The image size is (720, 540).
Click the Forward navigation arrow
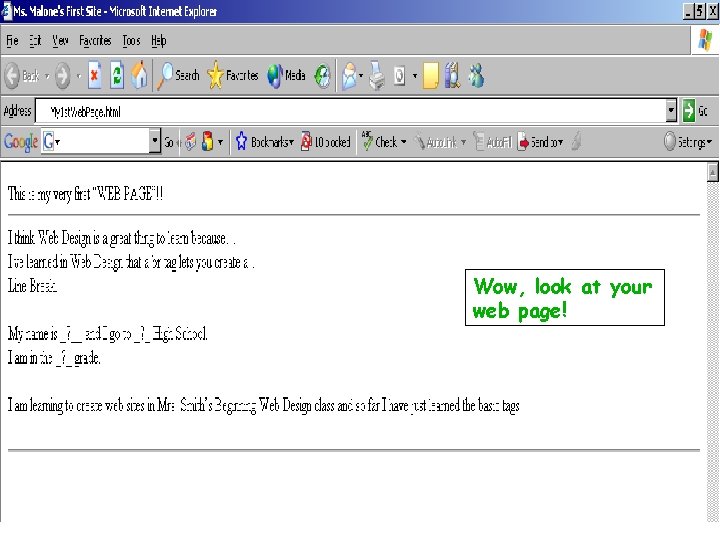[62, 76]
